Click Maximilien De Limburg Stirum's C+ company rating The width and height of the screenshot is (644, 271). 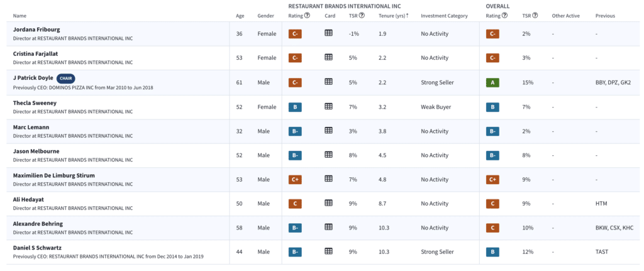pyautogui.click(x=295, y=179)
